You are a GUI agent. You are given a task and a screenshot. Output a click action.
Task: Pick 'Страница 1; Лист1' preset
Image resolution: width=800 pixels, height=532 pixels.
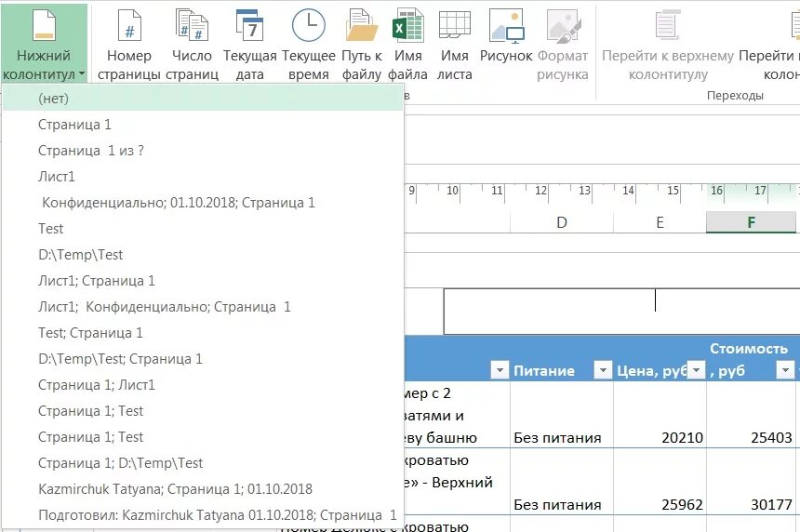click(x=203, y=385)
